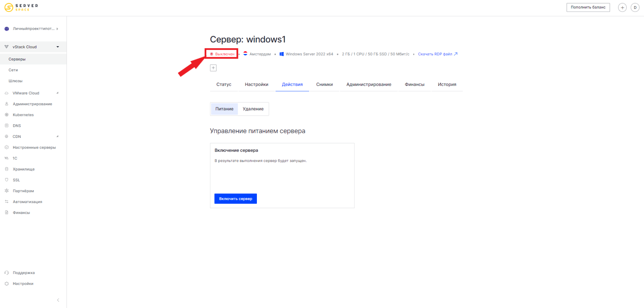Open the user profile avatar D

pyautogui.click(x=635, y=8)
